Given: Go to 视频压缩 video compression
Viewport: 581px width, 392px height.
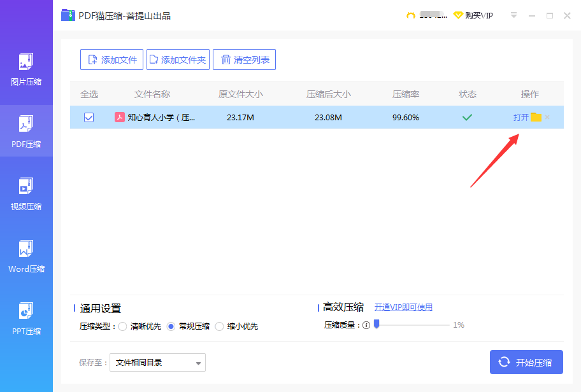Looking at the screenshot, I should point(26,194).
